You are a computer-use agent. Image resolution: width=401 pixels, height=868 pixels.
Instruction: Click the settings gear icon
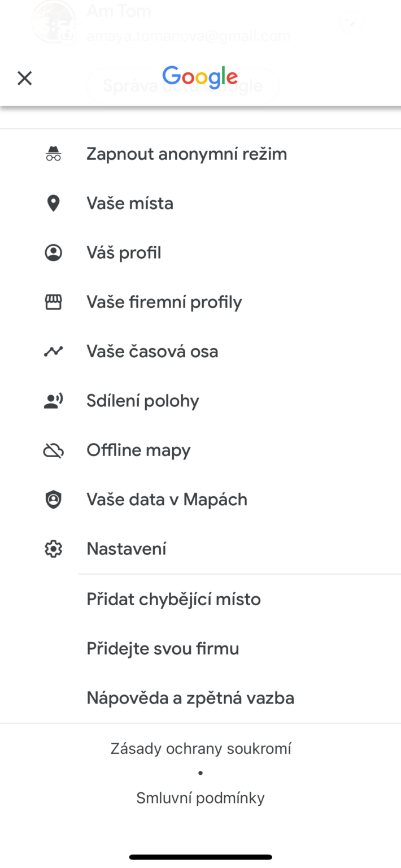(54, 549)
